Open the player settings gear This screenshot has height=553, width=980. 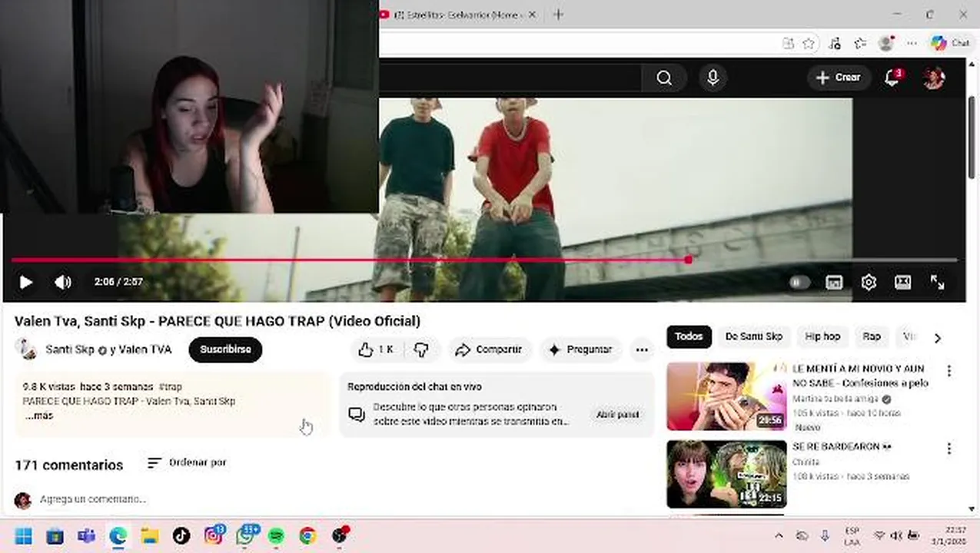point(869,283)
